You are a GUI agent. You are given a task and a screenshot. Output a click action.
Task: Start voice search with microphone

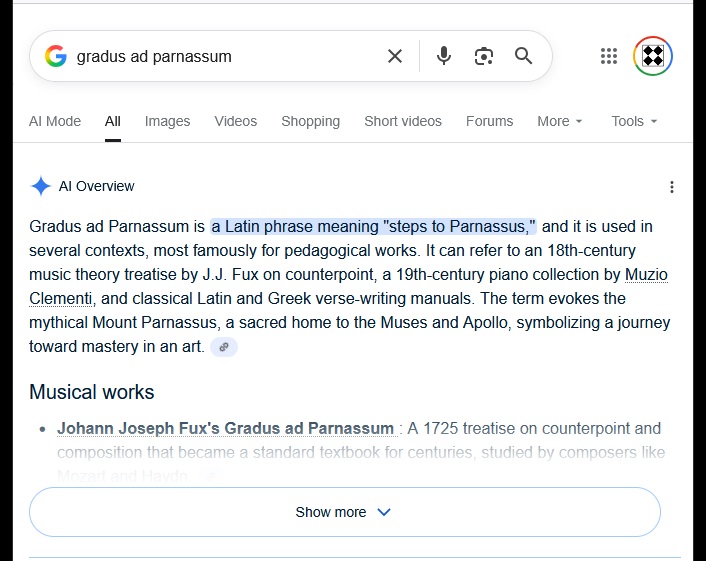444,56
